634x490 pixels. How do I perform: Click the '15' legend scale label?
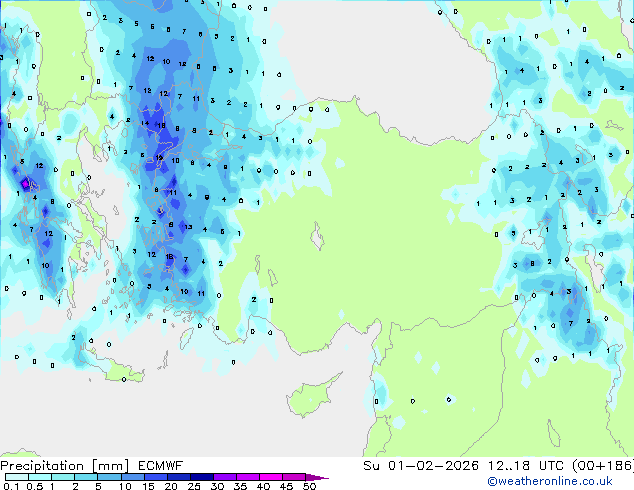tap(148, 486)
